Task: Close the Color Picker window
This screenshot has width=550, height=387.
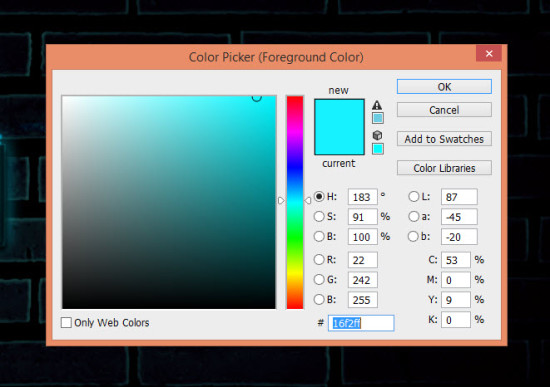Action: (489, 54)
